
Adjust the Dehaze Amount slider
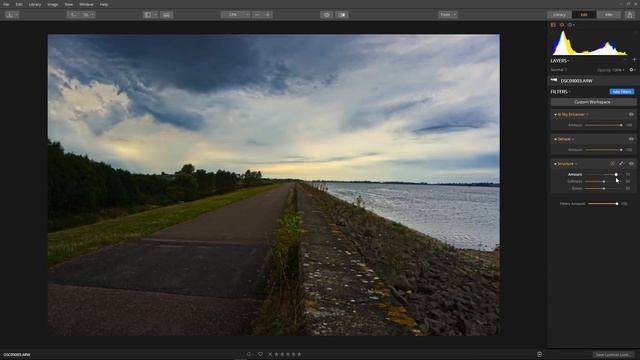(x=603, y=150)
